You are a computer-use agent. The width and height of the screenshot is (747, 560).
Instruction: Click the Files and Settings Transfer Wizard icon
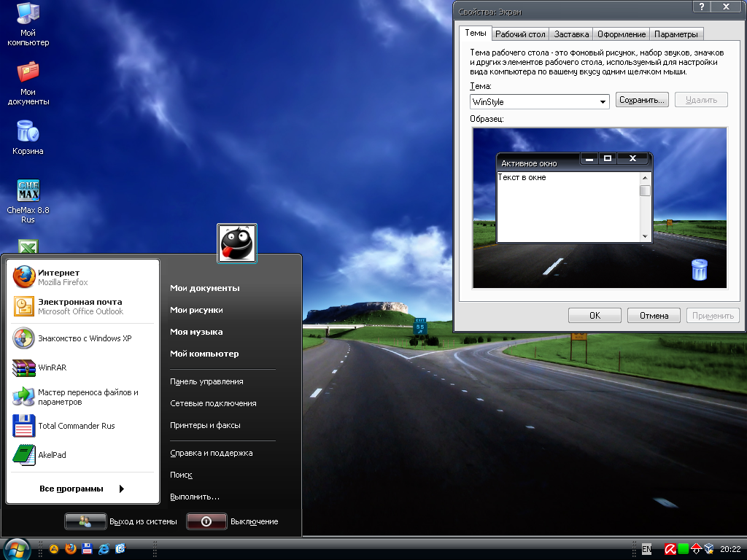[x=24, y=397]
